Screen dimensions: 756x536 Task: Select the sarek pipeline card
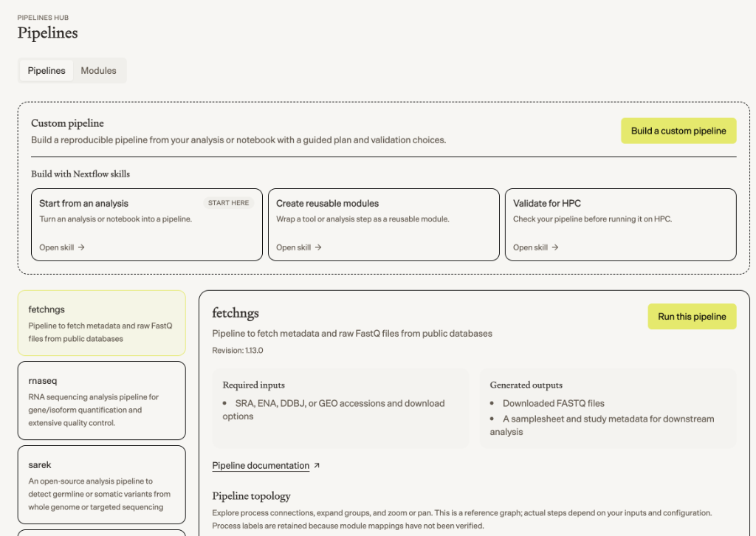point(102,484)
